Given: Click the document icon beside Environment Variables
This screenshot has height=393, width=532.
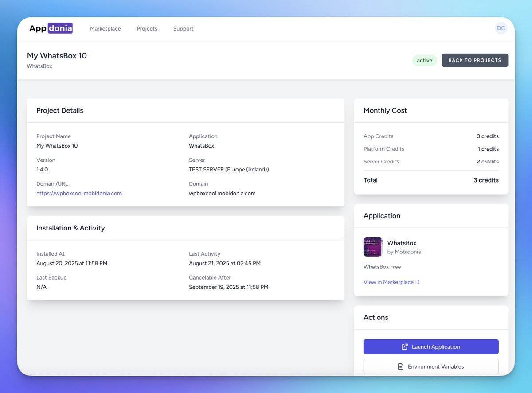Looking at the screenshot, I should click(401, 366).
